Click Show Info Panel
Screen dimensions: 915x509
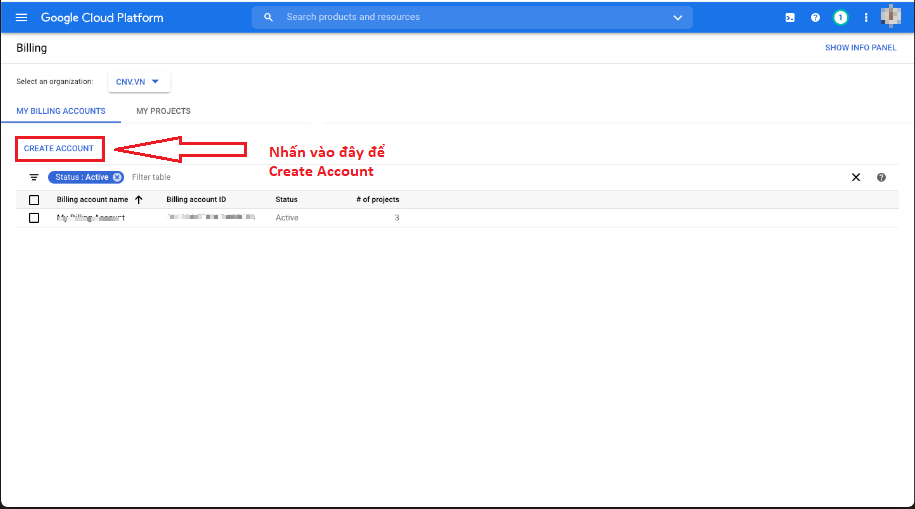click(x=860, y=48)
